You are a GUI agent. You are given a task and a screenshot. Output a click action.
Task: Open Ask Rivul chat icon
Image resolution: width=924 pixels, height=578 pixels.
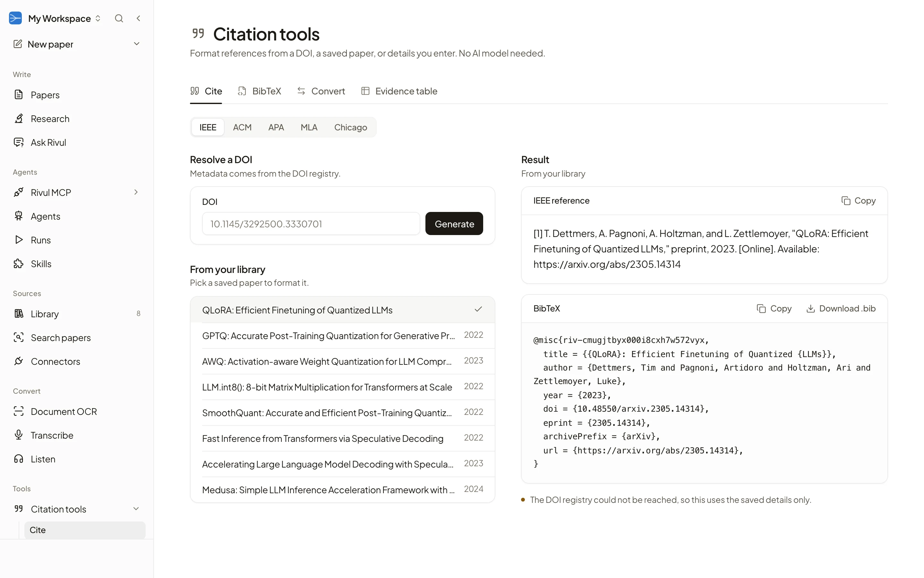[x=18, y=142]
